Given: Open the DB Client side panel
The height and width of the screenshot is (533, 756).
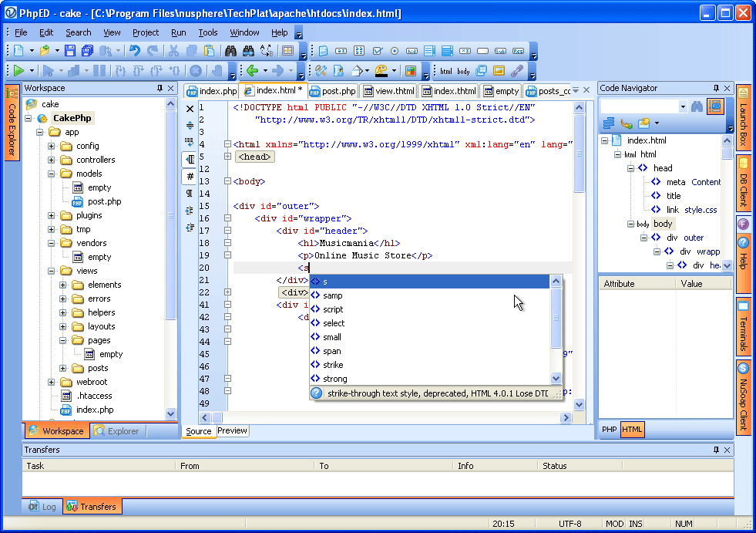Looking at the screenshot, I should (743, 183).
